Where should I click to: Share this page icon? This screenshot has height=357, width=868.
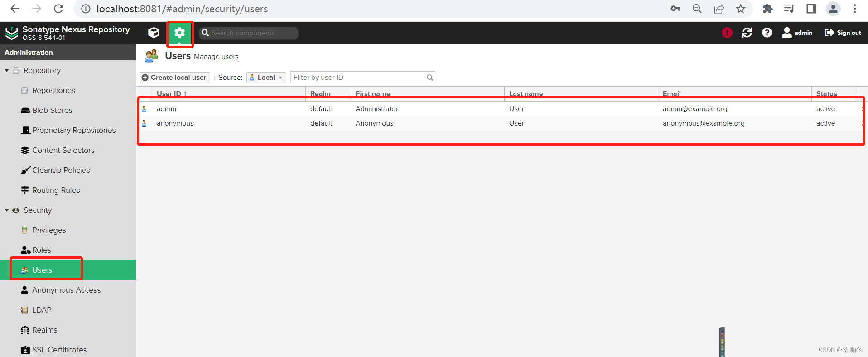[719, 9]
